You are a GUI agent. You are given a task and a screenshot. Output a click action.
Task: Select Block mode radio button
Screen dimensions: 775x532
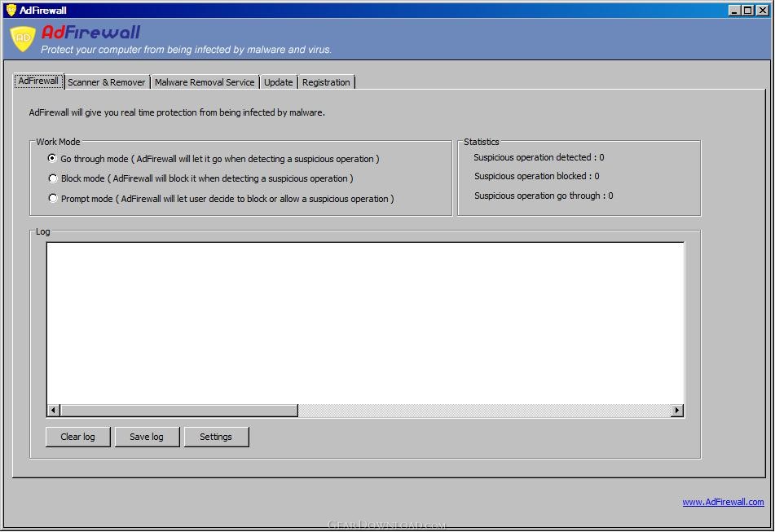(x=52, y=178)
